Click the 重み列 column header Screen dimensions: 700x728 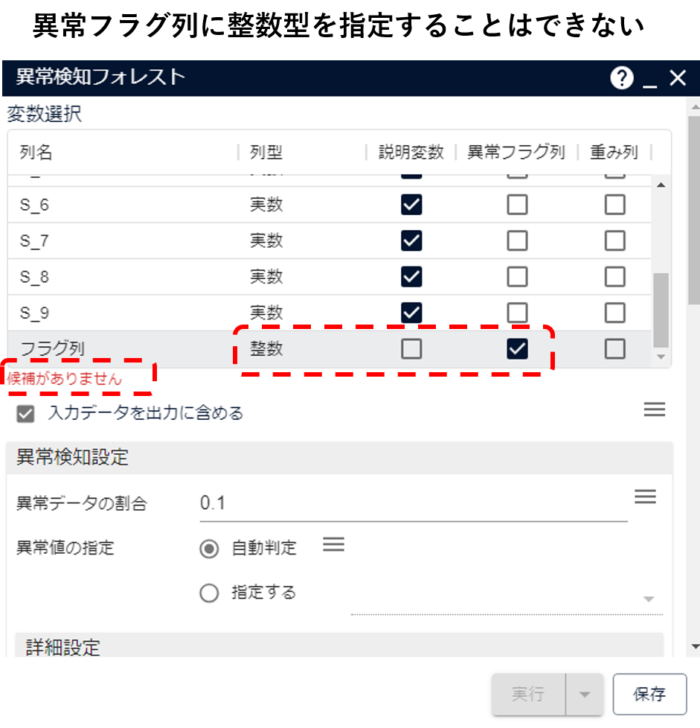pos(614,153)
